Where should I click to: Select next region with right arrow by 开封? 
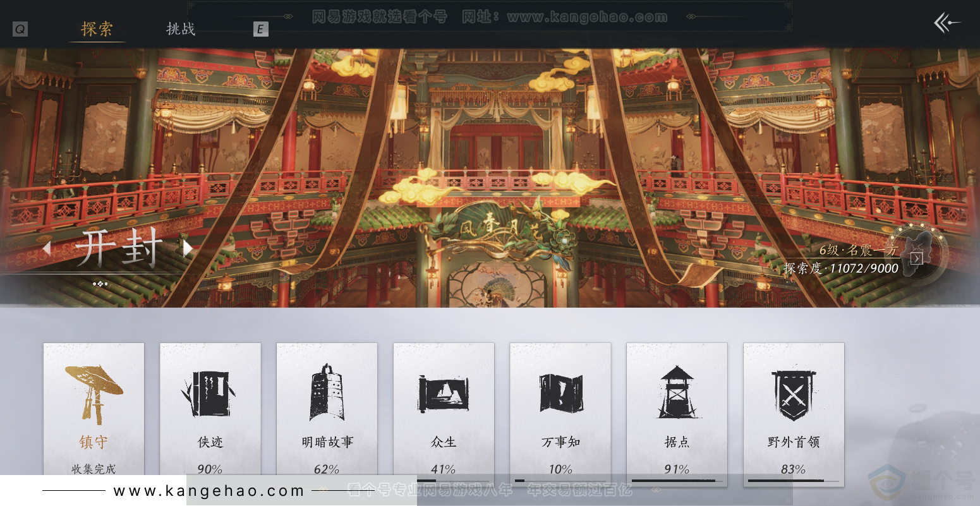pyautogui.click(x=188, y=248)
